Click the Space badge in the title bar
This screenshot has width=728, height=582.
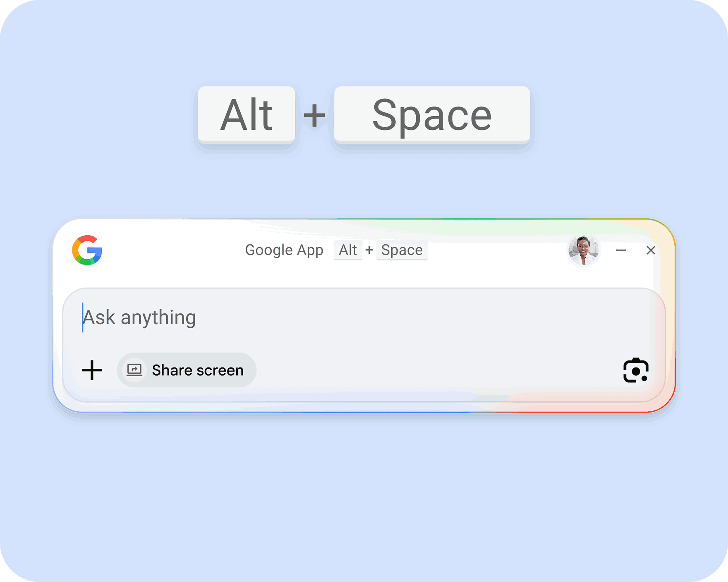[x=402, y=250]
